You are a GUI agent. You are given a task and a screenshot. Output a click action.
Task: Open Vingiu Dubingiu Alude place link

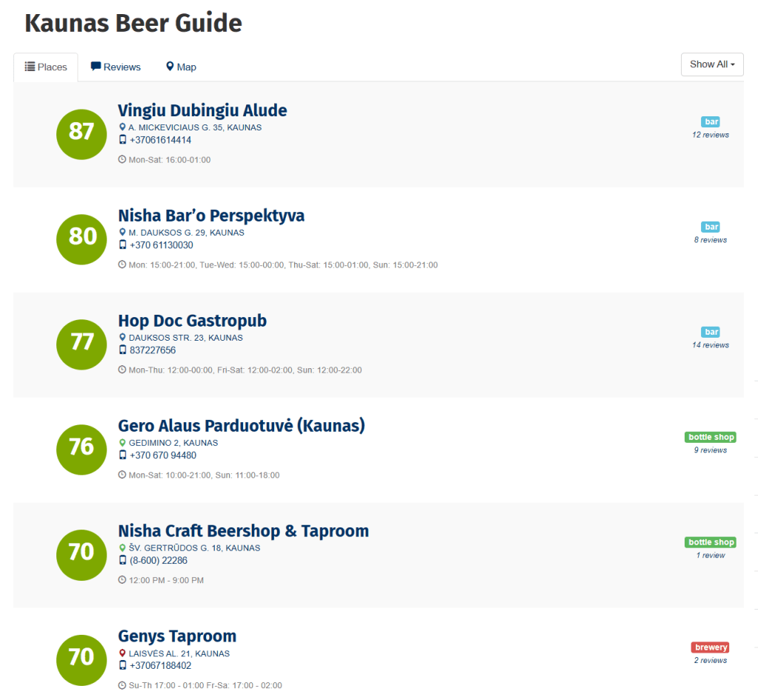202,110
